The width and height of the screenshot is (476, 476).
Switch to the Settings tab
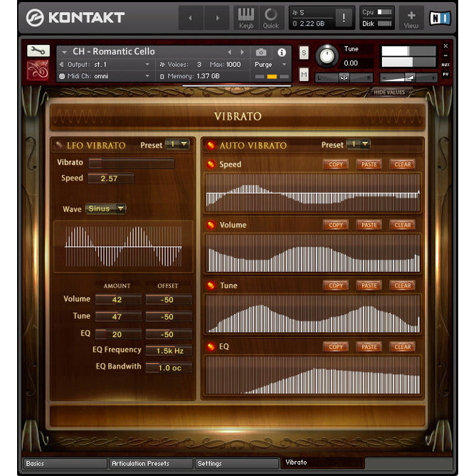click(x=236, y=463)
